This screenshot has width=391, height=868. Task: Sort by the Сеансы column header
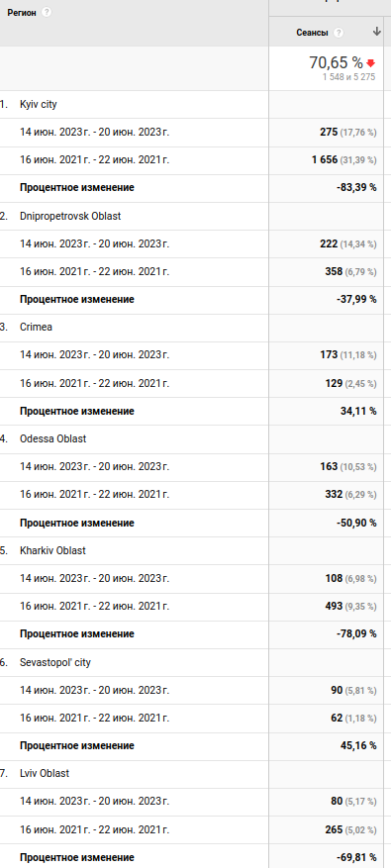click(x=313, y=33)
